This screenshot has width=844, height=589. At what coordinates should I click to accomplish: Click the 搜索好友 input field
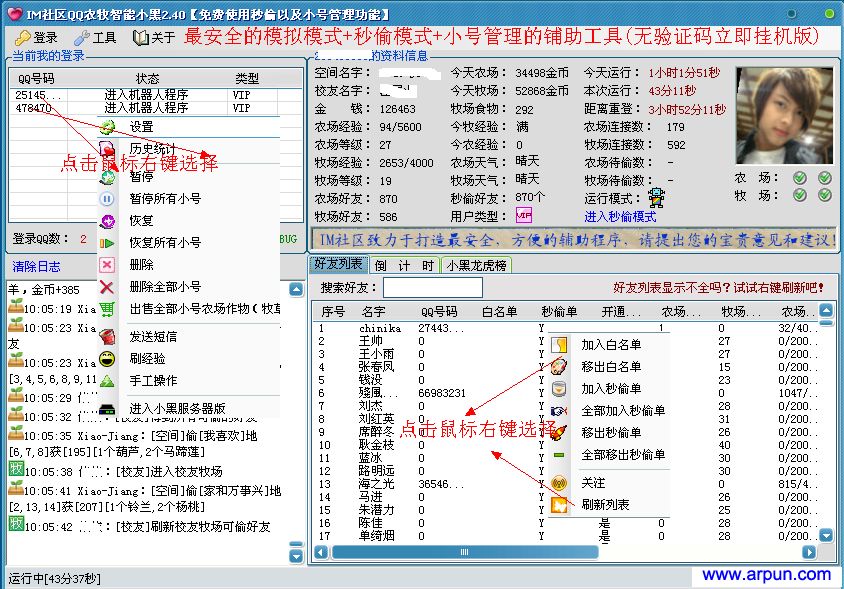pos(433,288)
